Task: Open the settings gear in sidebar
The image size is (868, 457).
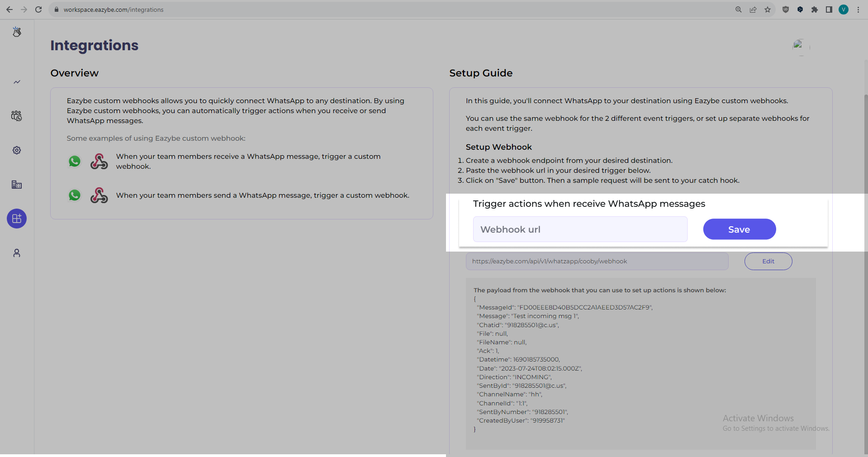Action: (17, 150)
